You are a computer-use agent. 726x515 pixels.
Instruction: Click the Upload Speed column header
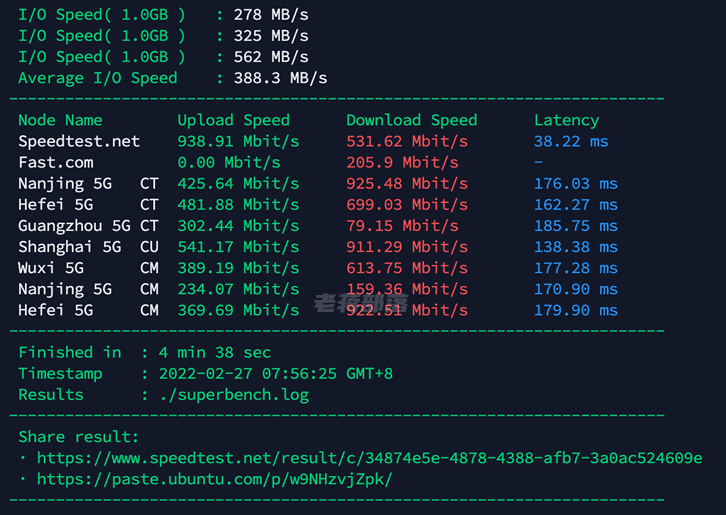233,120
